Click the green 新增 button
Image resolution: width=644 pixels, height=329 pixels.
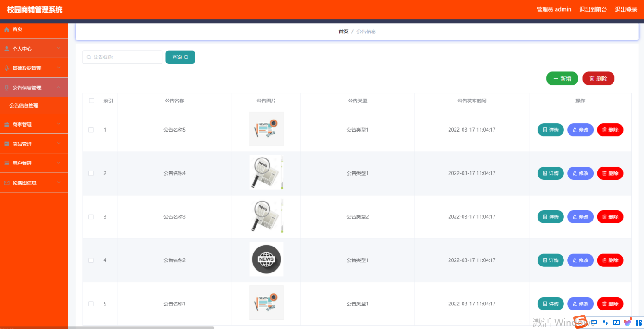point(562,79)
